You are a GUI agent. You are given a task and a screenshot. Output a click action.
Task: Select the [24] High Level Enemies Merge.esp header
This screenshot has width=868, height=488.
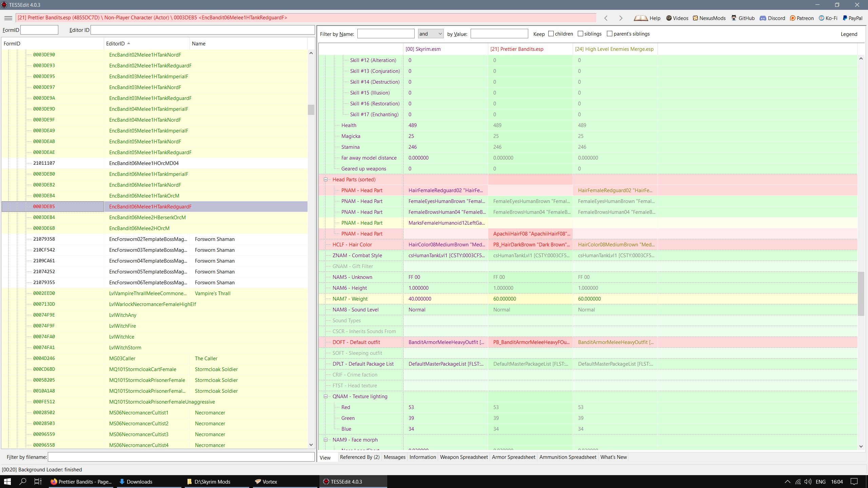point(615,49)
